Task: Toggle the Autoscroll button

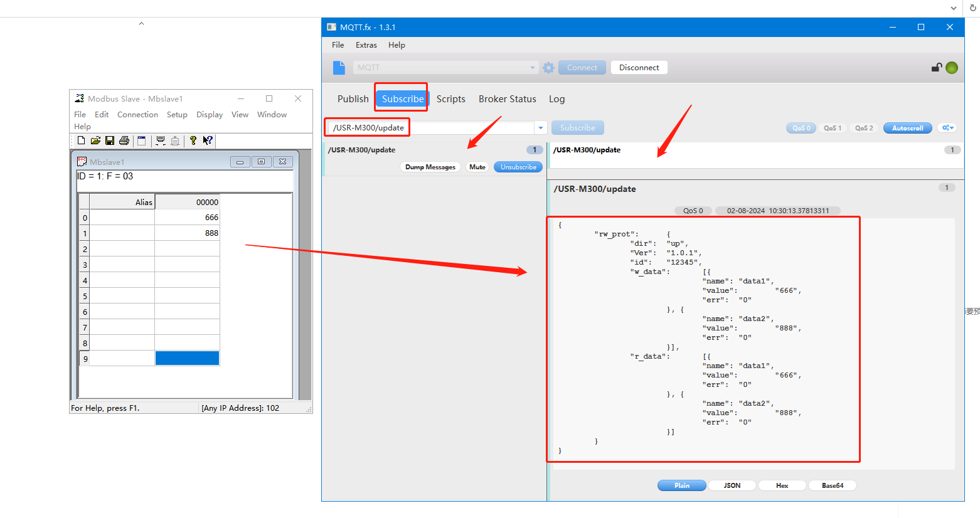Action: pos(907,128)
